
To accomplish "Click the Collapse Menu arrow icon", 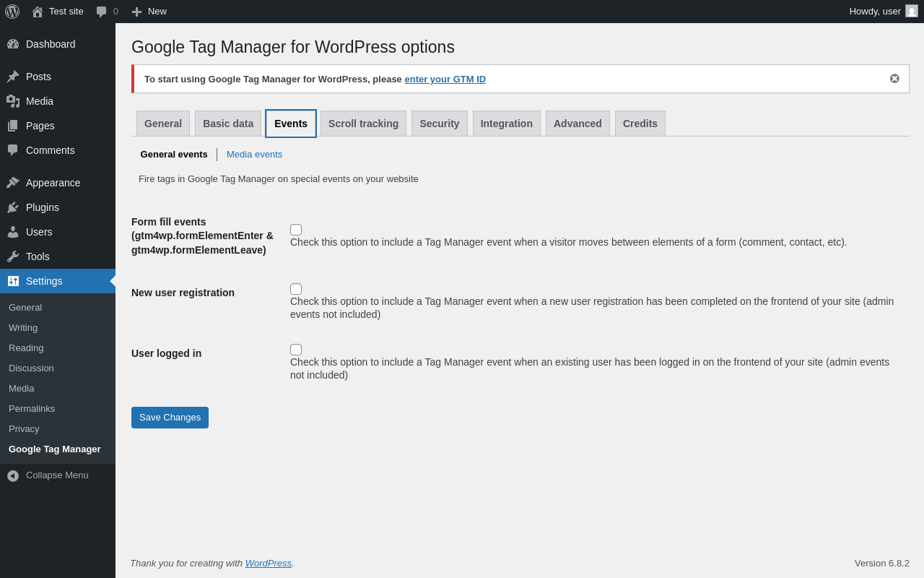I will (x=13, y=475).
